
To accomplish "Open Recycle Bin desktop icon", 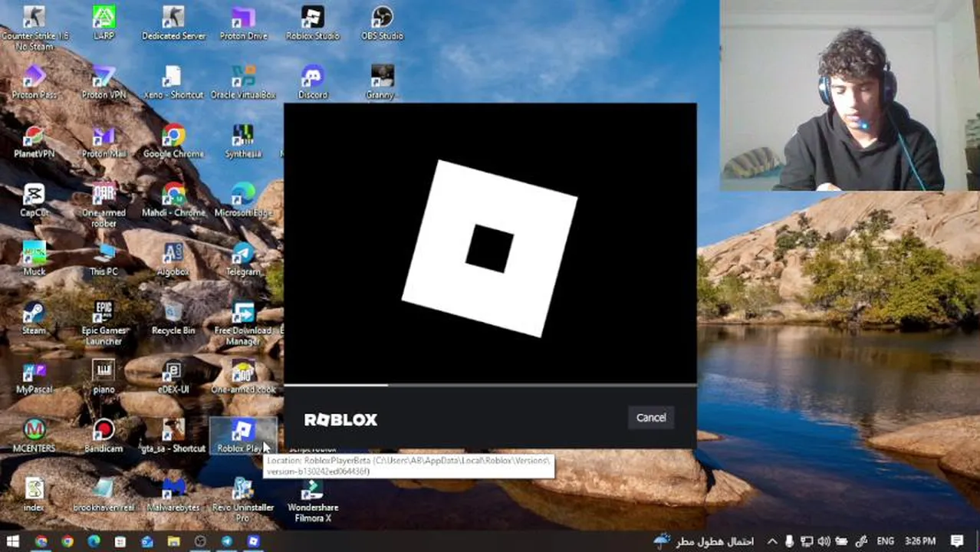I will [173, 317].
